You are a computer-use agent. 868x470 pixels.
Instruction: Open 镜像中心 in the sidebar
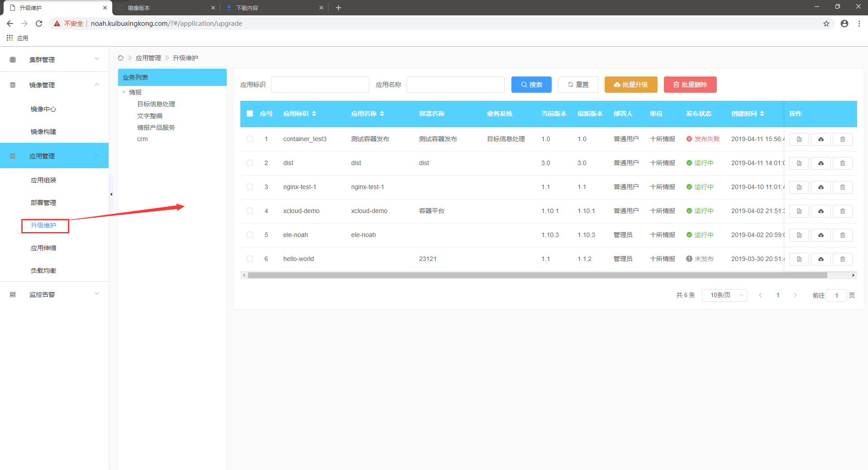[43, 109]
